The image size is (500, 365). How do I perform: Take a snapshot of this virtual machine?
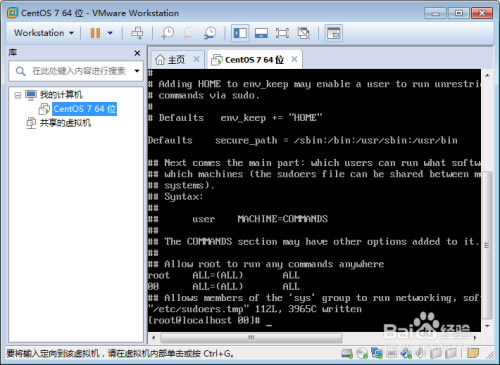pyautogui.click(x=167, y=33)
